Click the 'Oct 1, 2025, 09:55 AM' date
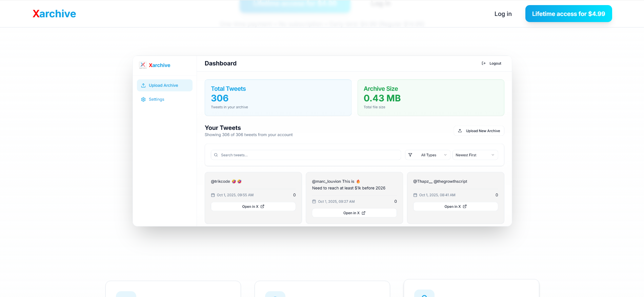Screen dimensions: 644x297 [235, 195]
